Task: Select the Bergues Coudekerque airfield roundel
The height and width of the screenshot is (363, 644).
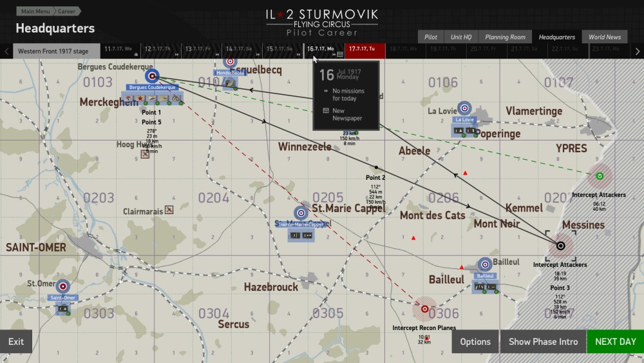Action: pyautogui.click(x=152, y=76)
